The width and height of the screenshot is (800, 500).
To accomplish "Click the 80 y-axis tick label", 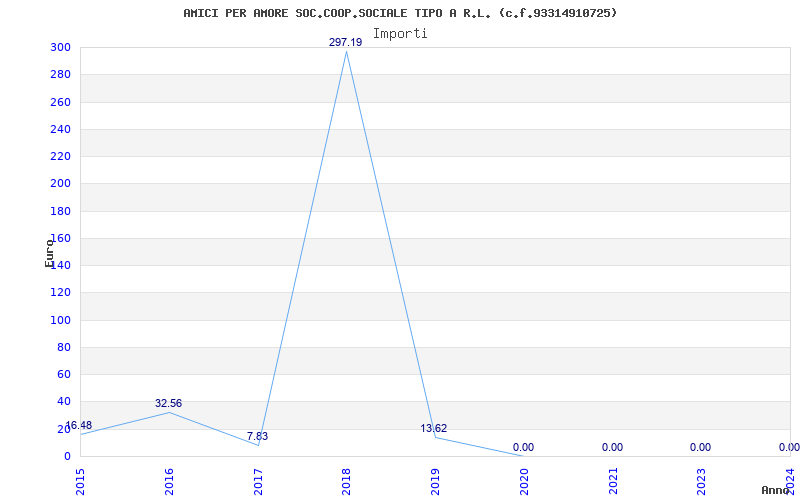I will click(x=63, y=347).
